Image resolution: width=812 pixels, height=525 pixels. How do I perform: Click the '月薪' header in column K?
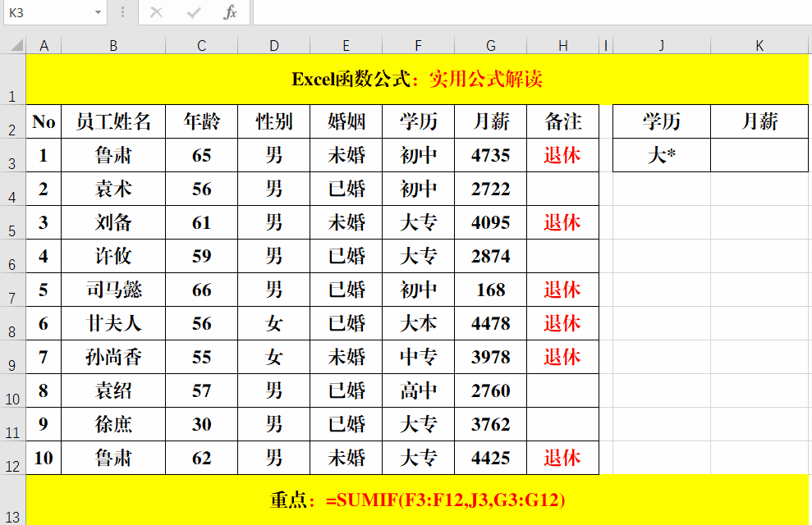coord(759,121)
